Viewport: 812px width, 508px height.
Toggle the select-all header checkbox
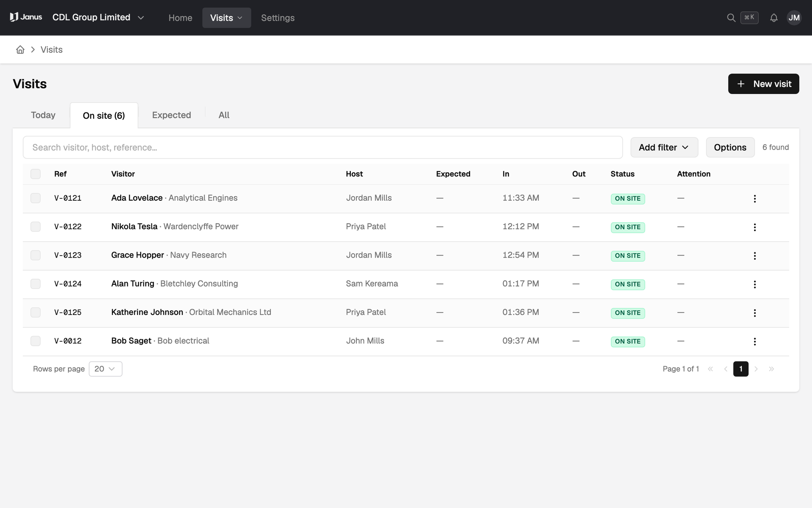coord(35,174)
